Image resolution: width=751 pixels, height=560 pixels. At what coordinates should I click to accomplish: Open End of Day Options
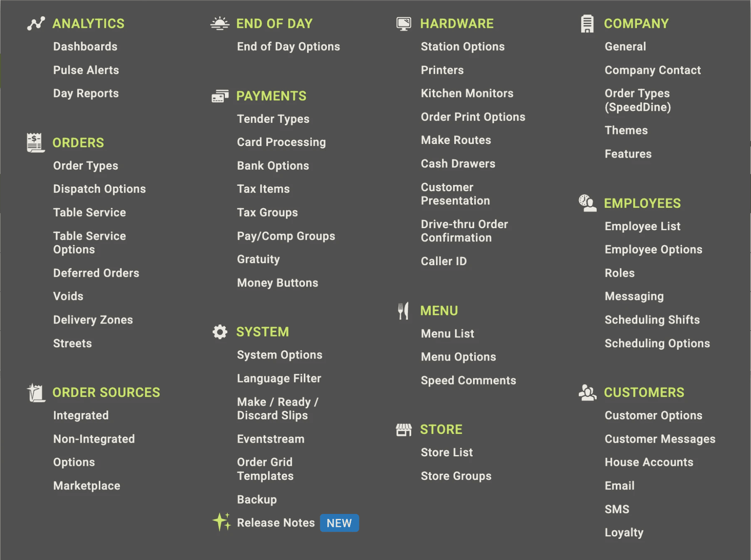pyautogui.click(x=288, y=46)
